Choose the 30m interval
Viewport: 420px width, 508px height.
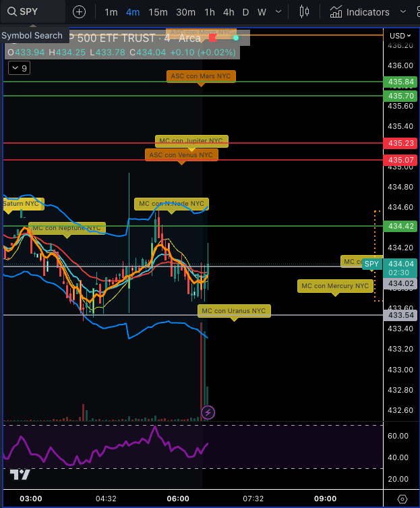(x=185, y=12)
